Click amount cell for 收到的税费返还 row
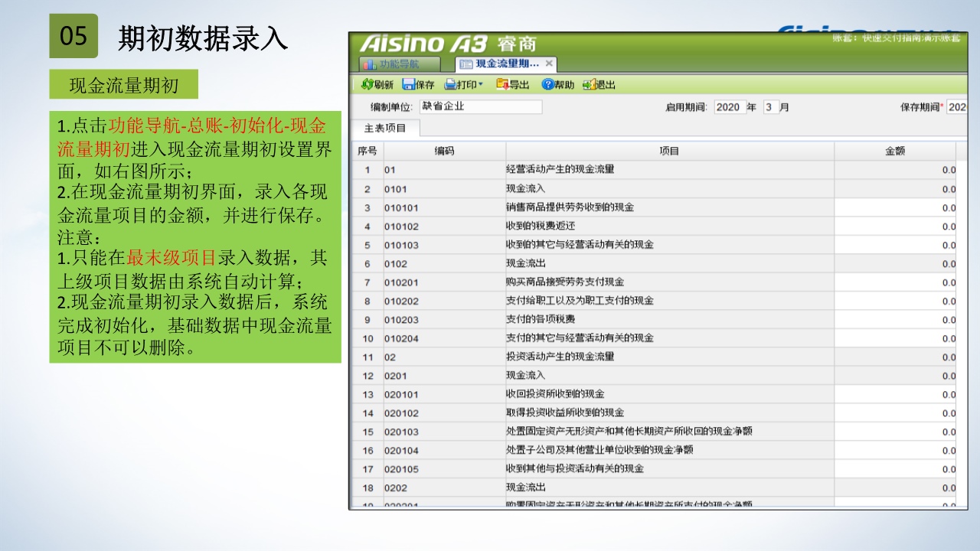980x551 pixels. [894, 227]
